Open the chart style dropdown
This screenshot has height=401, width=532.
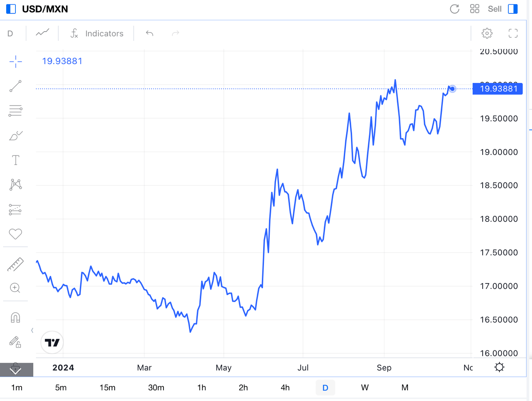42,33
